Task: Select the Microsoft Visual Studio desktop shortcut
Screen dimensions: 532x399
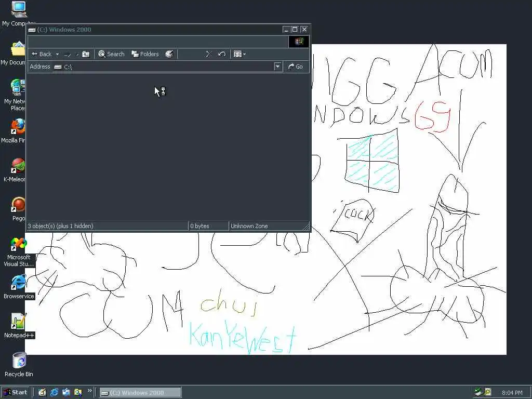Action: pos(19,252)
